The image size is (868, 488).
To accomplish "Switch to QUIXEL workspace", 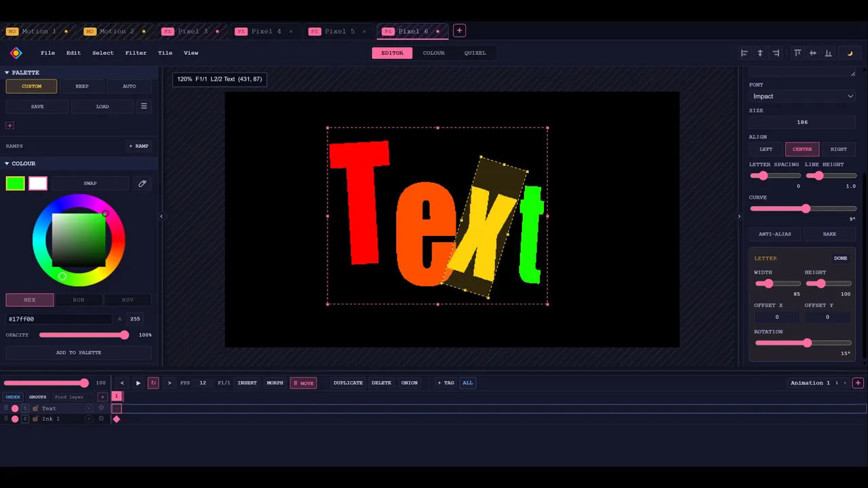I will (x=475, y=53).
